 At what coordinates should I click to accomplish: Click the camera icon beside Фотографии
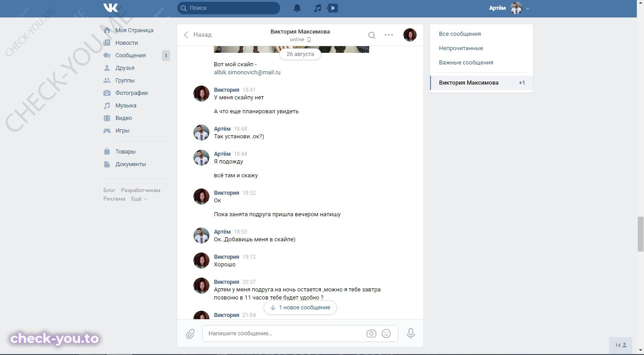(x=107, y=93)
